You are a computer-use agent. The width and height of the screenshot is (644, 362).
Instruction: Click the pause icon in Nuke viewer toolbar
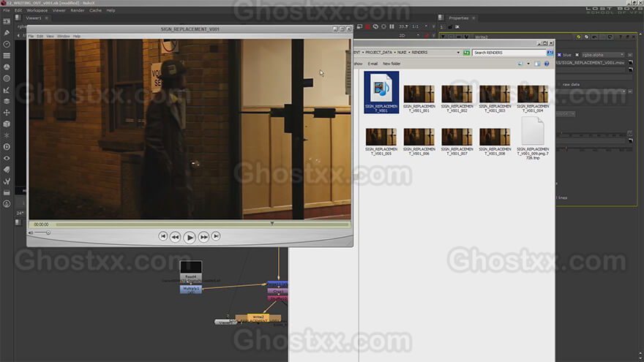point(392,26)
